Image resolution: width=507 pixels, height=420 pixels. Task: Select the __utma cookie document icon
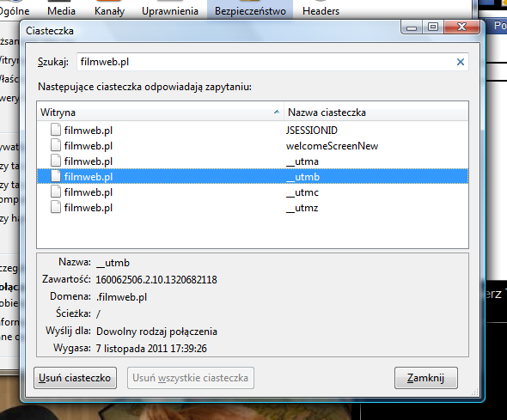tap(56, 161)
